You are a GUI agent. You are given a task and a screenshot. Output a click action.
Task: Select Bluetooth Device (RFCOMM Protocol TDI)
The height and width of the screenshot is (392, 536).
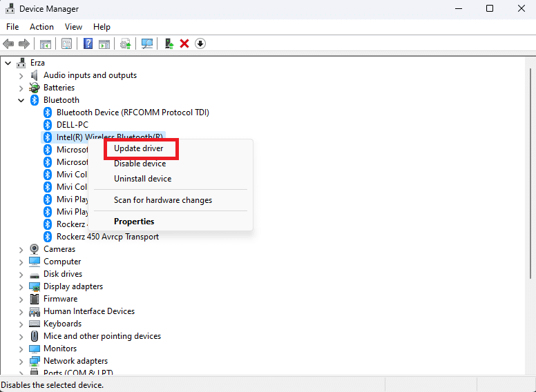coord(133,112)
